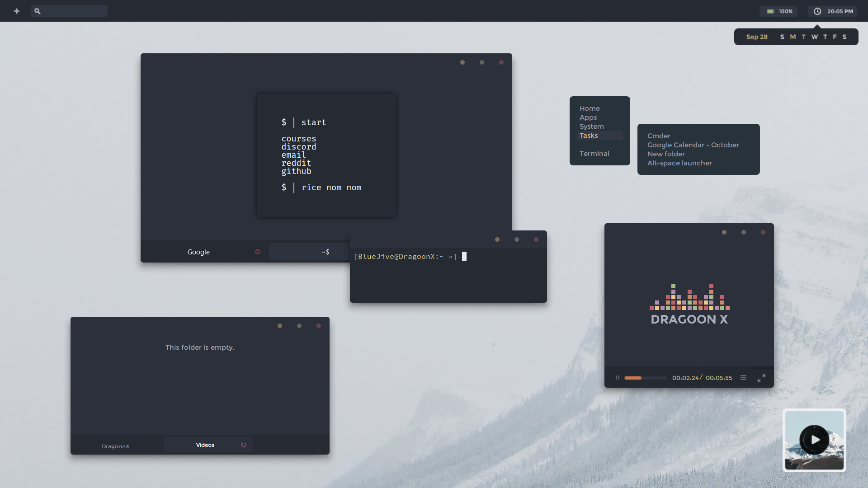This screenshot has height=488, width=868.
Task: Expand the Tasks entry in launcher menu
Action: point(589,136)
